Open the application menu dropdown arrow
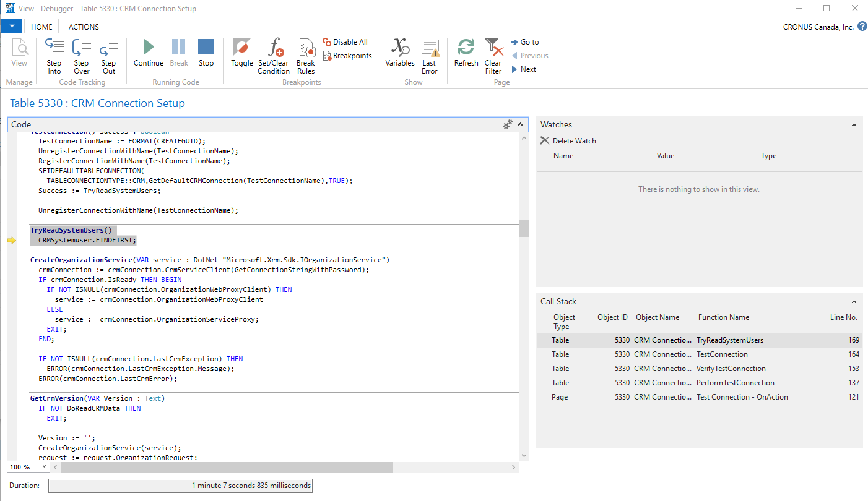868x501 pixels. click(11, 27)
